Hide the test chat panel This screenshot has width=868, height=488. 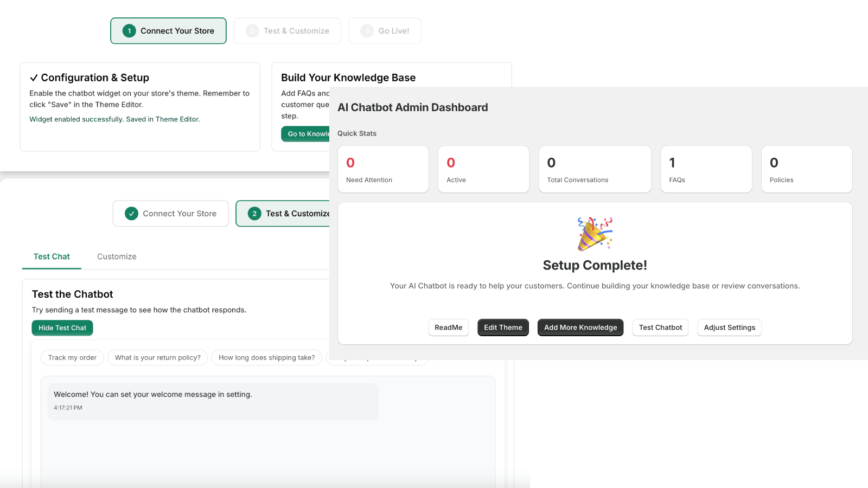pos(62,328)
